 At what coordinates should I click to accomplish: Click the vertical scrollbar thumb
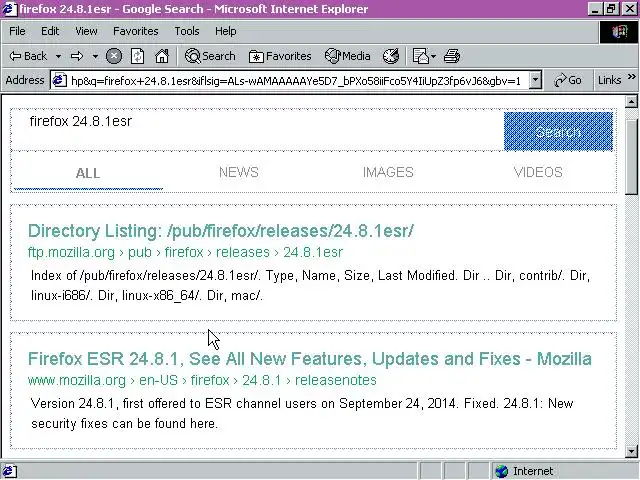pos(631,156)
